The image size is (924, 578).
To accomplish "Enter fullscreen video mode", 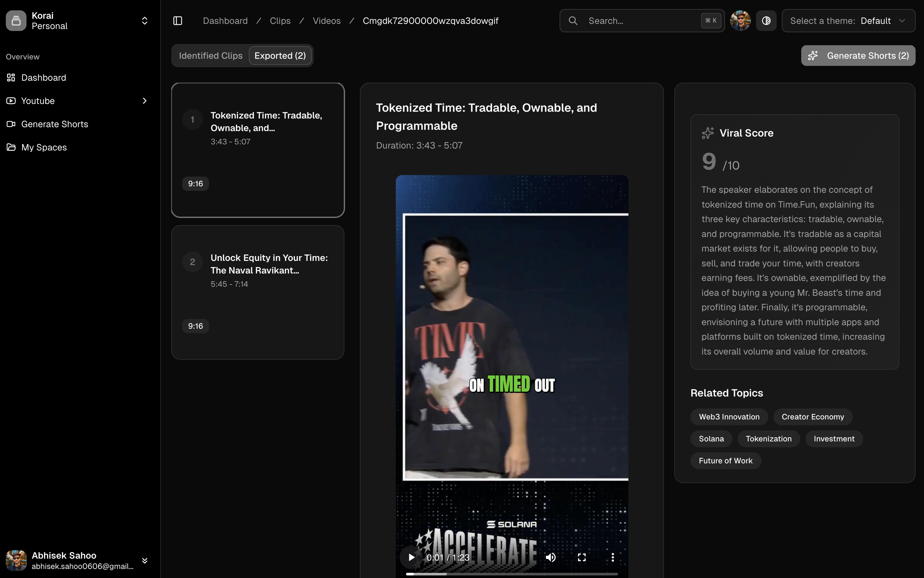I will (582, 557).
